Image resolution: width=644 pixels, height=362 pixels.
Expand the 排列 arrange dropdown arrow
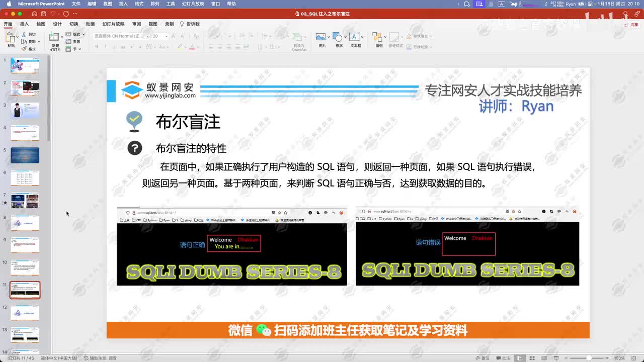coord(385,37)
